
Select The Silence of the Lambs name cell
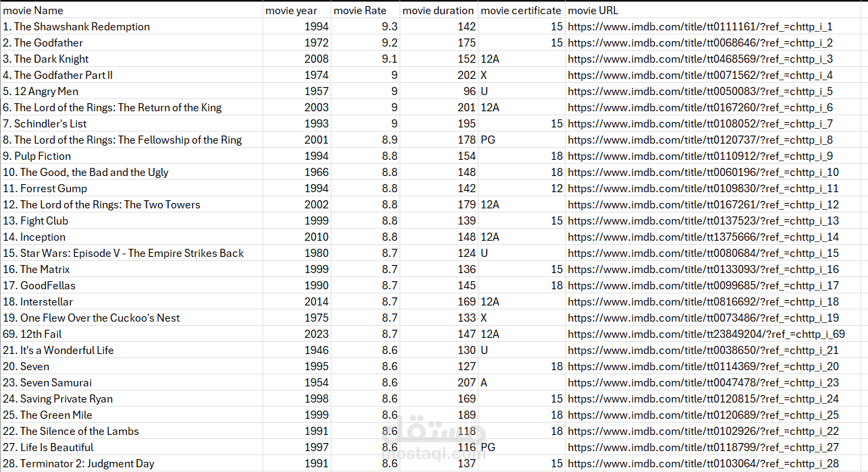tap(132, 431)
